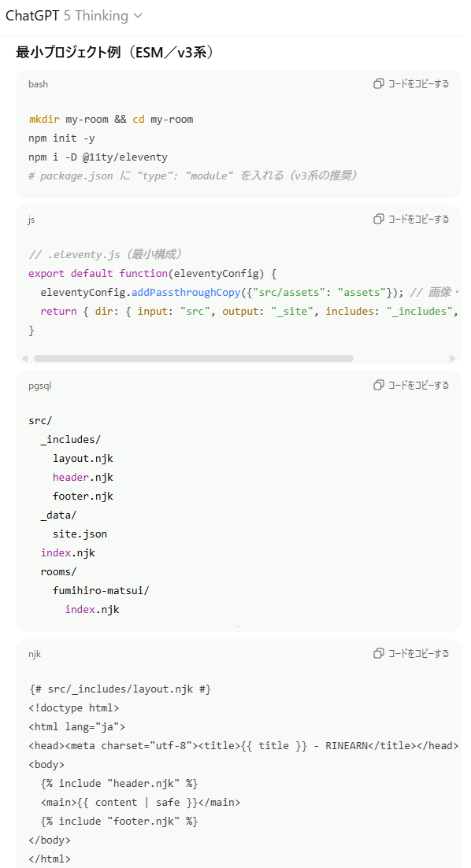Click site.json in the directory tree
This screenshot has width=471, height=868.
coord(80,534)
